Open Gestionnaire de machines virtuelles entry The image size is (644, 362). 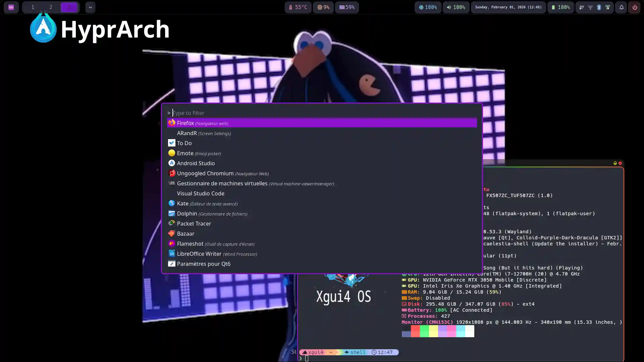[x=322, y=183]
